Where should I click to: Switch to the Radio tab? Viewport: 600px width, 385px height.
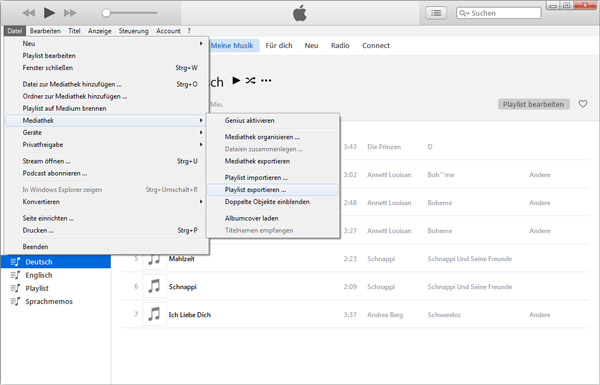coord(340,46)
